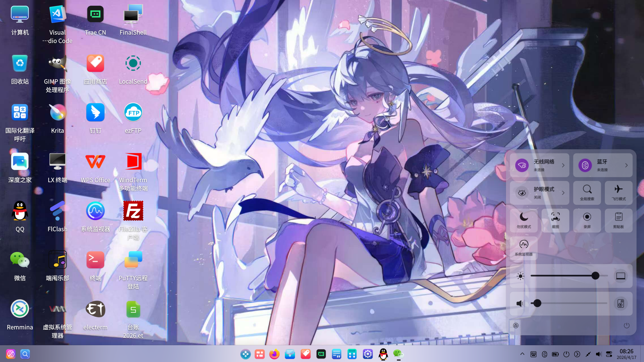
Task: Click the Remmina desktop icon
Action: tap(20, 309)
